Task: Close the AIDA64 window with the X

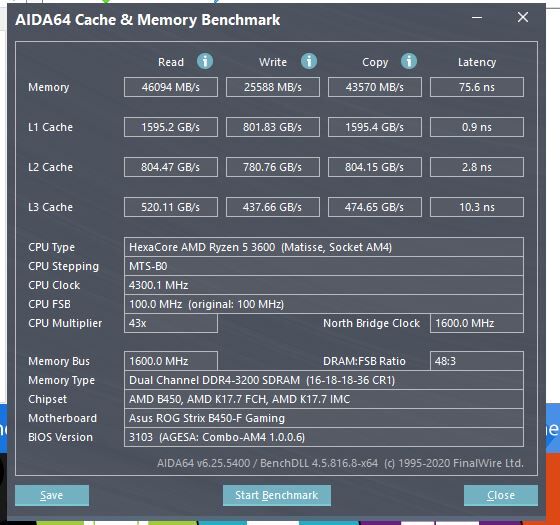Action: tap(523, 17)
